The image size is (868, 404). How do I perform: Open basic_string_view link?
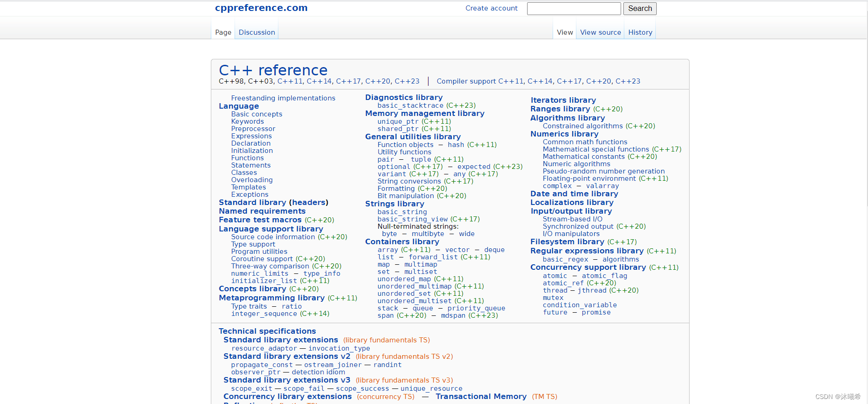pos(413,219)
